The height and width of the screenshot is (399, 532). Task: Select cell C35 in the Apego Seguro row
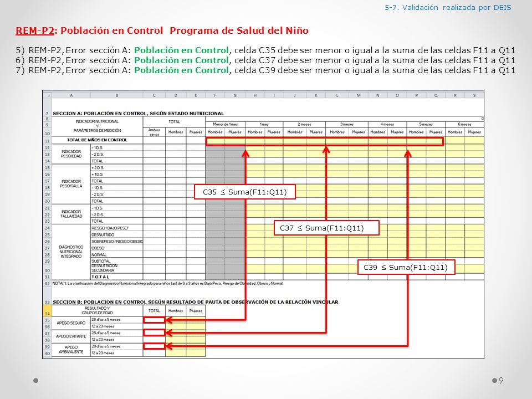[x=154, y=320]
